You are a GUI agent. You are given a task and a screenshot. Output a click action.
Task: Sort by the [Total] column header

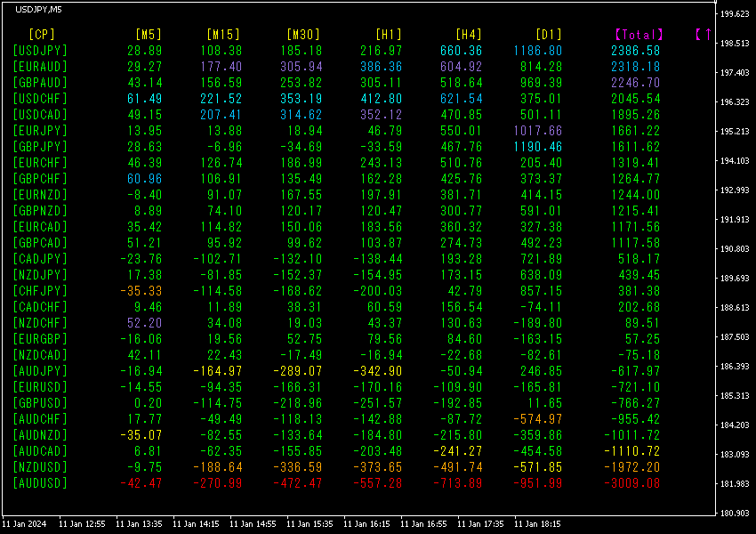(639, 34)
